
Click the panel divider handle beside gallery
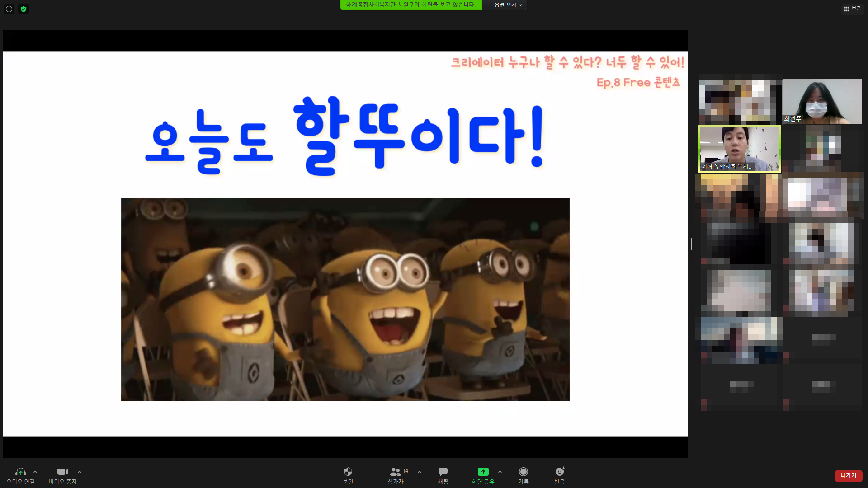pyautogui.click(x=691, y=244)
